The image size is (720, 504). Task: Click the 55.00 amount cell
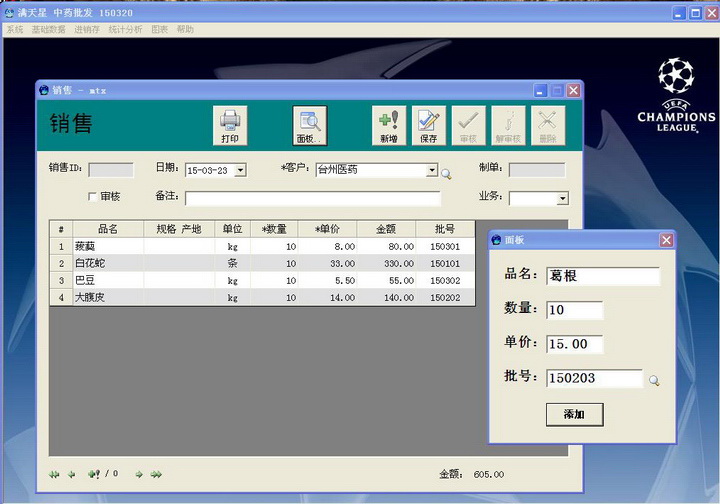[386, 280]
